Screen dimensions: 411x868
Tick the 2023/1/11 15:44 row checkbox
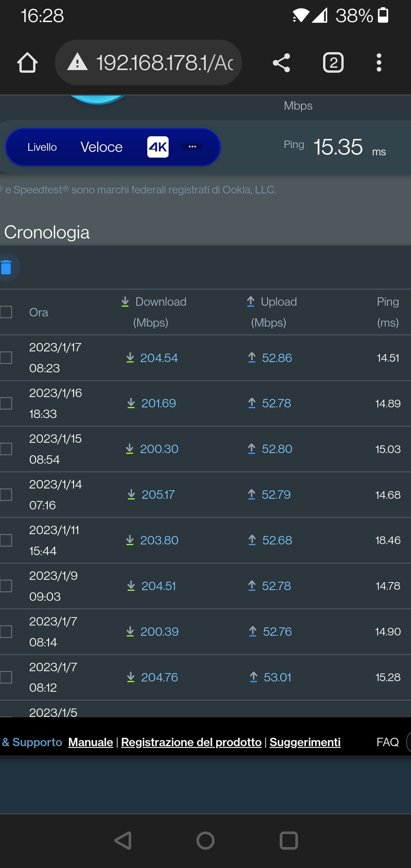point(6,541)
